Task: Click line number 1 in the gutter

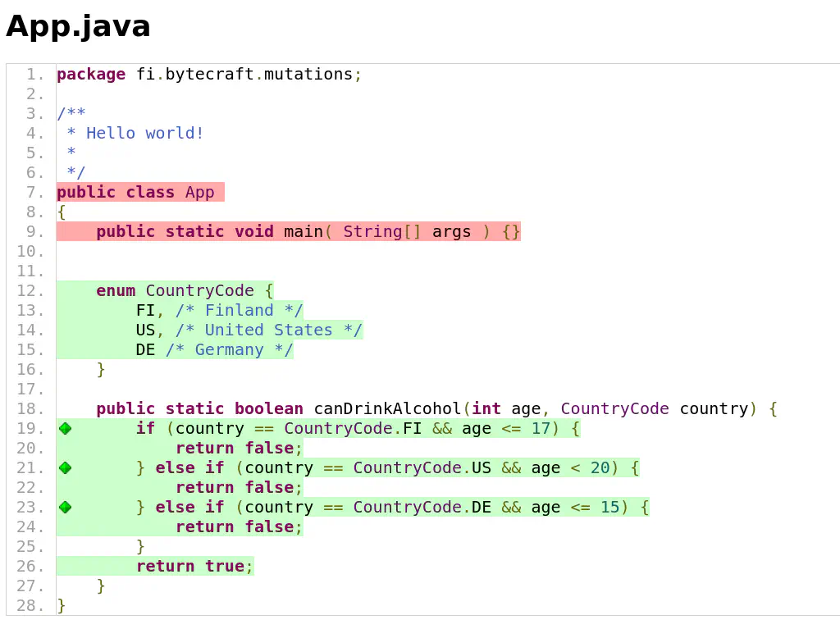Action: (34, 75)
